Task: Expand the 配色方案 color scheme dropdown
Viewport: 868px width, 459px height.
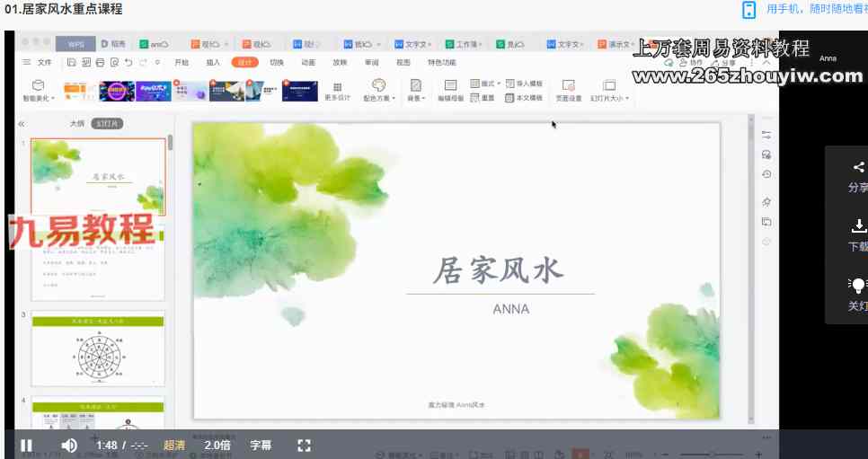Action: click(x=378, y=89)
